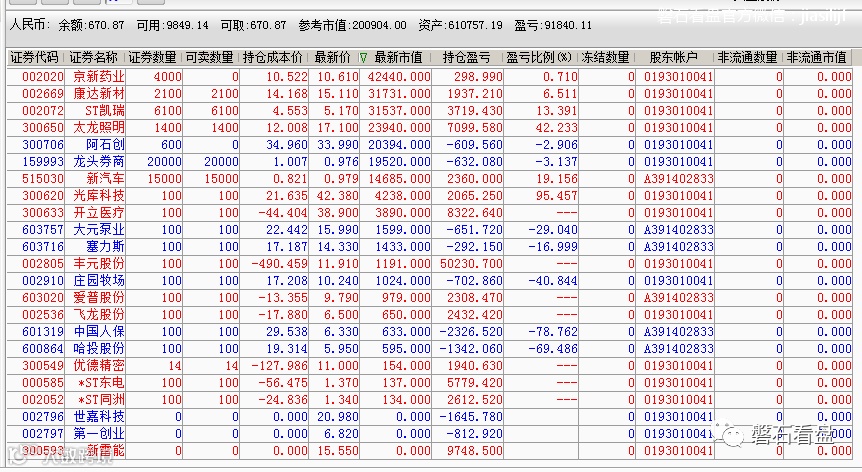Click the 非流通市值 column header
Screen dimensions: 862x472
816,57
